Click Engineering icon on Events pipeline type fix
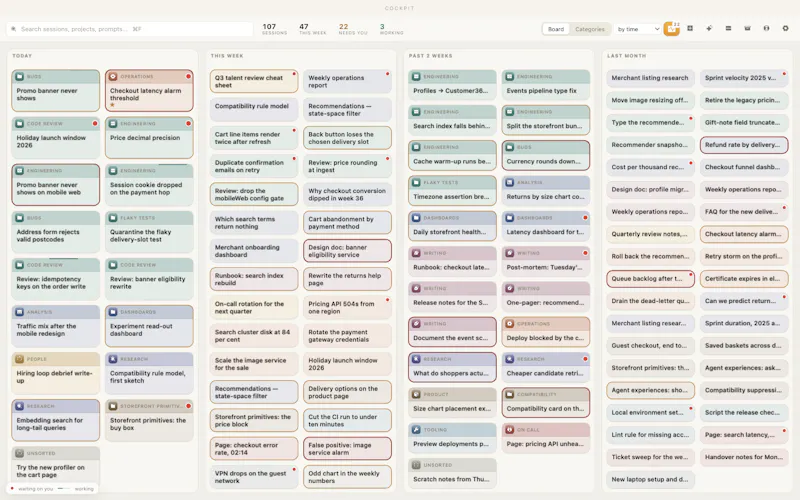 (x=509, y=77)
